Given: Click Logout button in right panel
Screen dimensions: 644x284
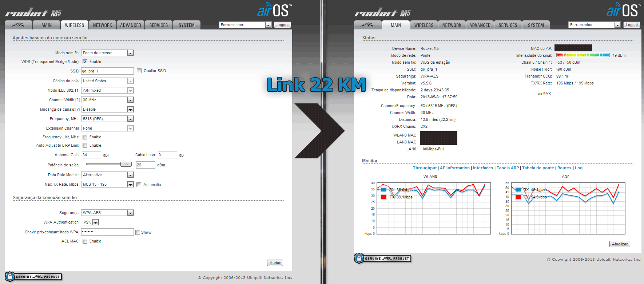Looking at the screenshot, I should click(632, 25).
